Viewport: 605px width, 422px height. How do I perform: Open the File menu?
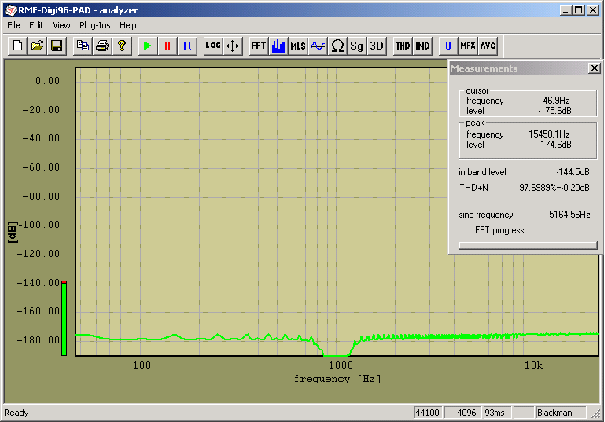[14, 23]
